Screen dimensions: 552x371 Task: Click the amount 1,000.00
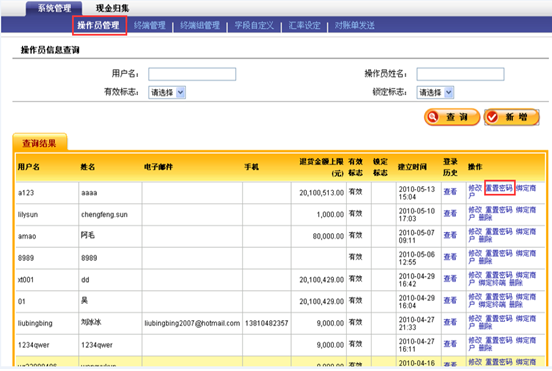330,214
